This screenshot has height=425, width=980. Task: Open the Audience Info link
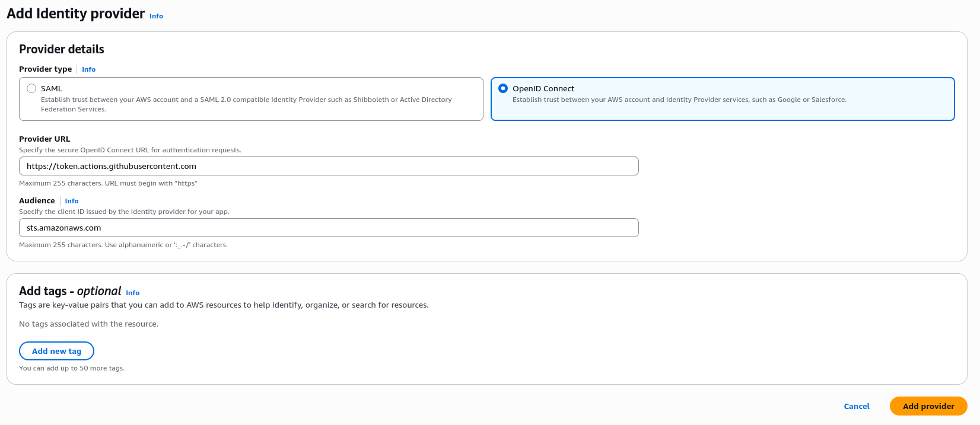(71, 201)
